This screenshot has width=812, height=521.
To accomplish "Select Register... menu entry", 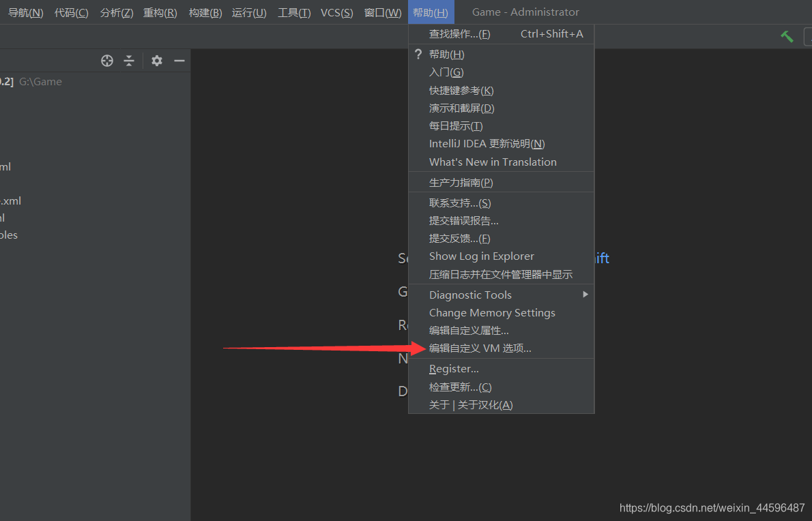I will [x=502, y=369].
